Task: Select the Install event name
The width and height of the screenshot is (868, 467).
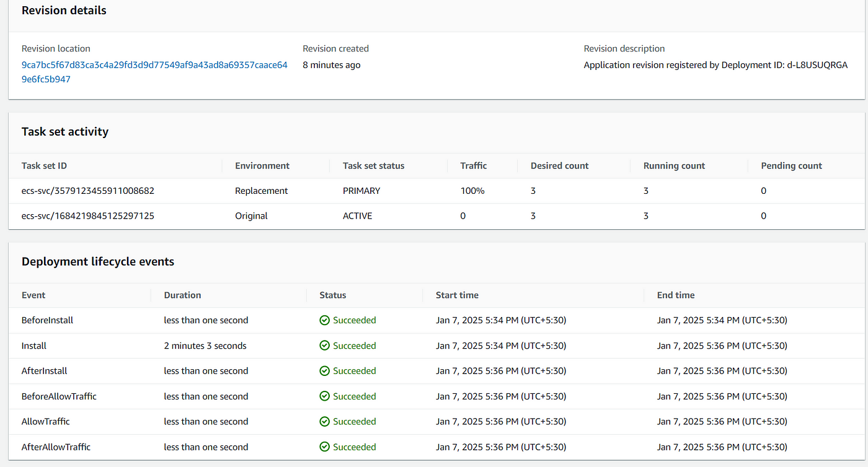Action: [34, 346]
